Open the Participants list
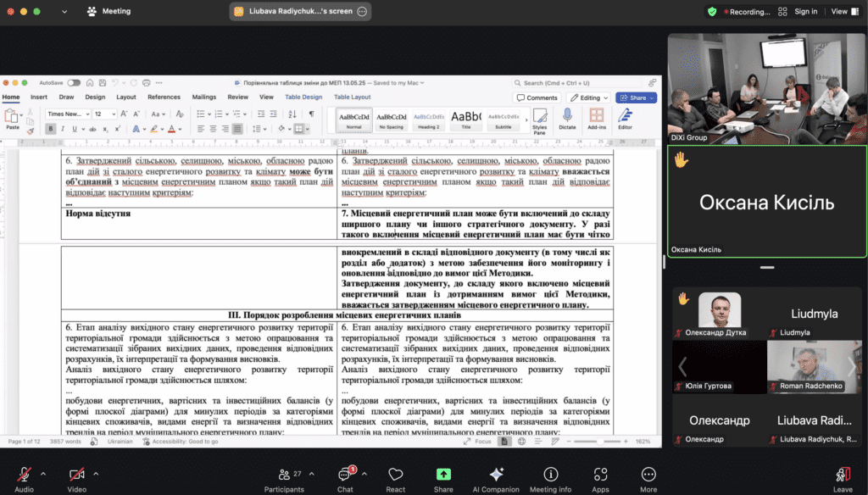Screen dimensions: 868x495 coord(284,475)
